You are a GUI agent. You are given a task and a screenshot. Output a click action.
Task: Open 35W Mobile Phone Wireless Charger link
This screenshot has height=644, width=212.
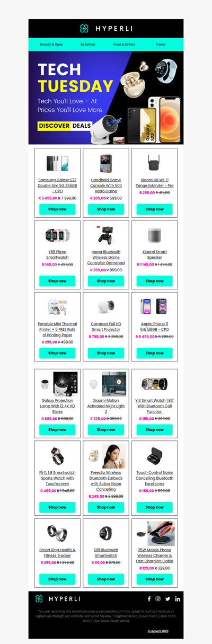pyautogui.click(x=154, y=555)
